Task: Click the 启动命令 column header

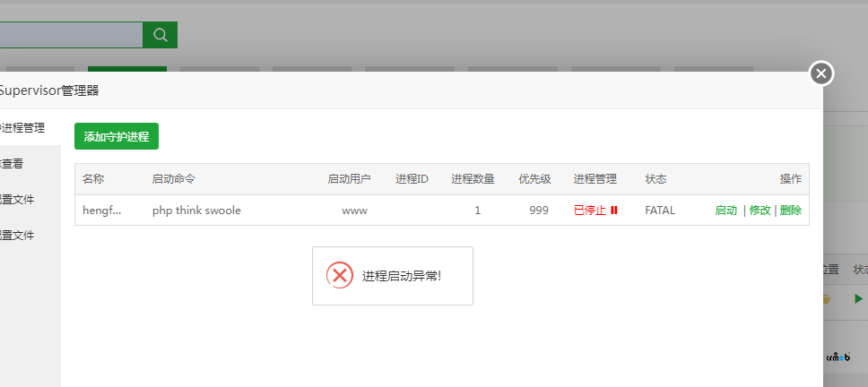Action: pyautogui.click(x=174, y=179)
